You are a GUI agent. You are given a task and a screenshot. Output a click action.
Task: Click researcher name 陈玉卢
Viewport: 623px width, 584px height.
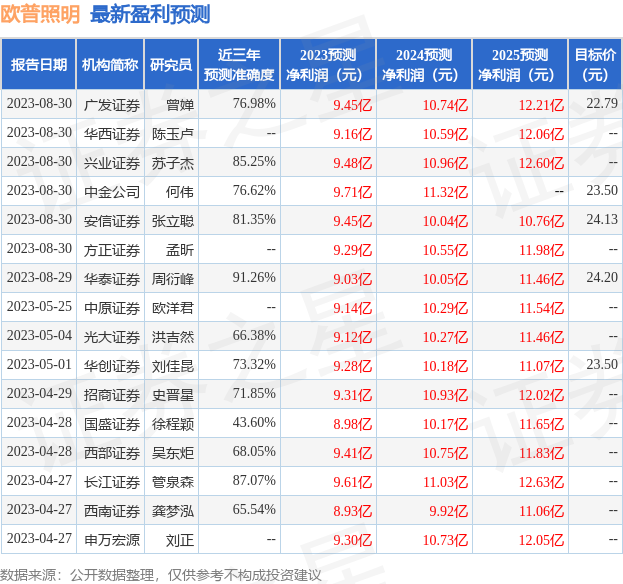coord(173,134)
